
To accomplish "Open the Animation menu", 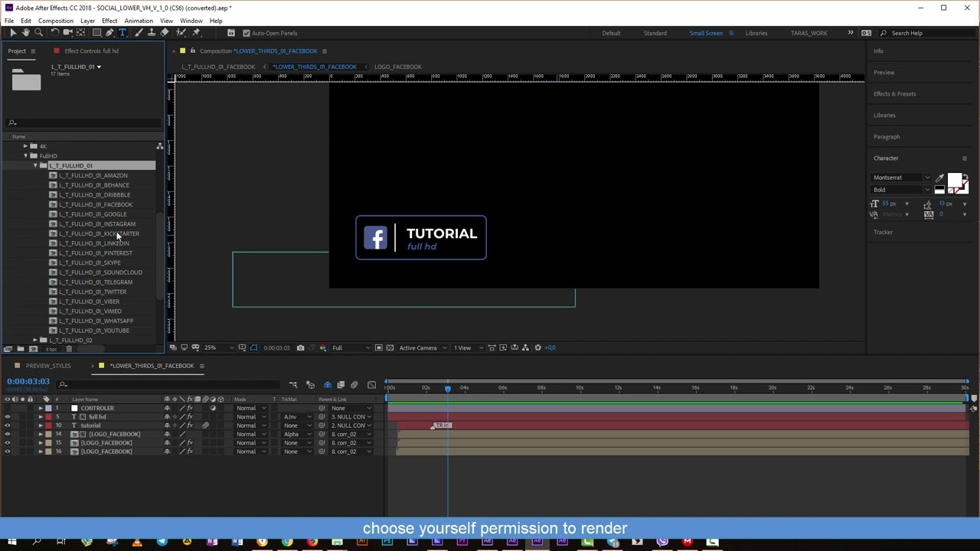I will [139, 21].
